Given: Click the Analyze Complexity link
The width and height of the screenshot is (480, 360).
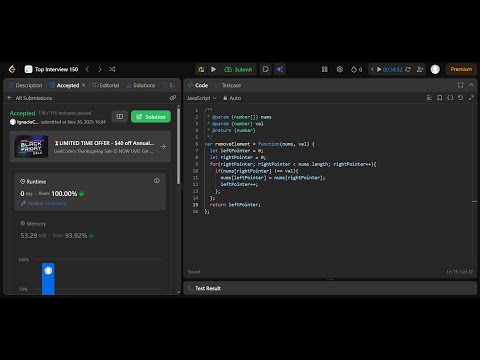Looking at the screenshot, I should pos(44,203).
